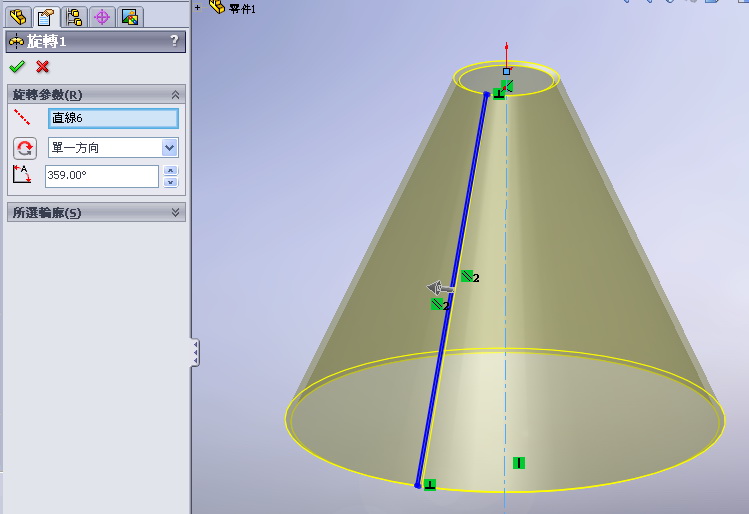This screenshot has height=514, width=749.
Task: Open the 單一方向 direction dropdown
Action: point(170,148)
